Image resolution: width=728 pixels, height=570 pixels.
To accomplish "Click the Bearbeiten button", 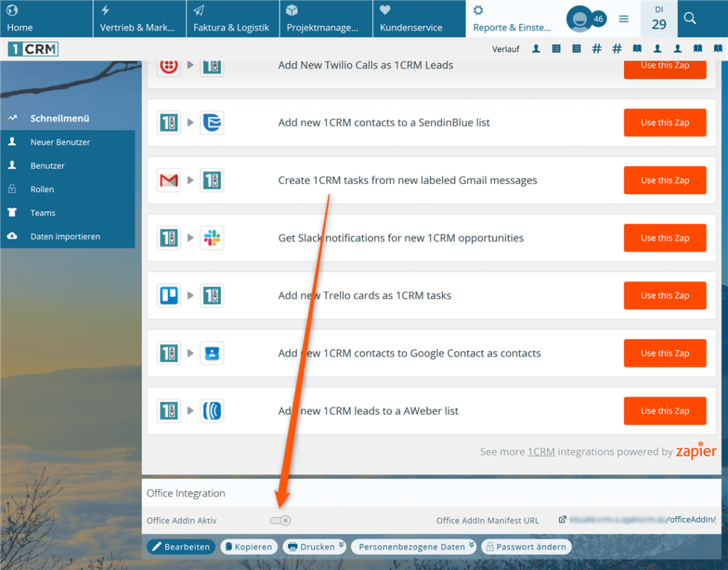I will pyautogui.click(x=181, y=547).
